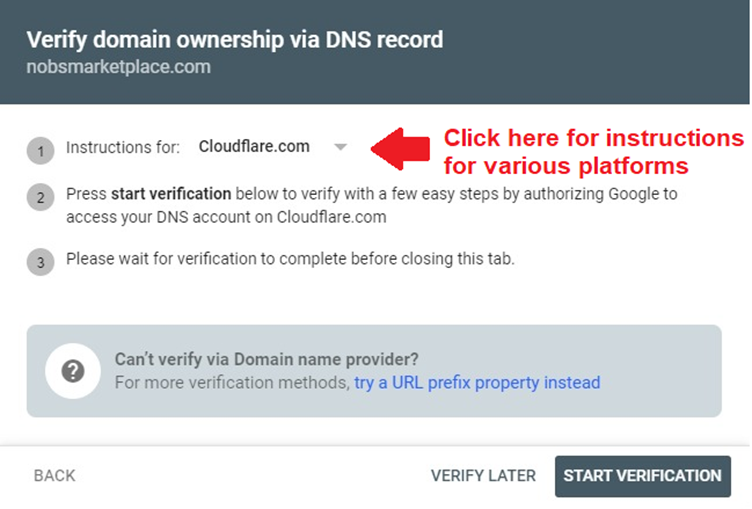Click the step 1 number circle

40,152
